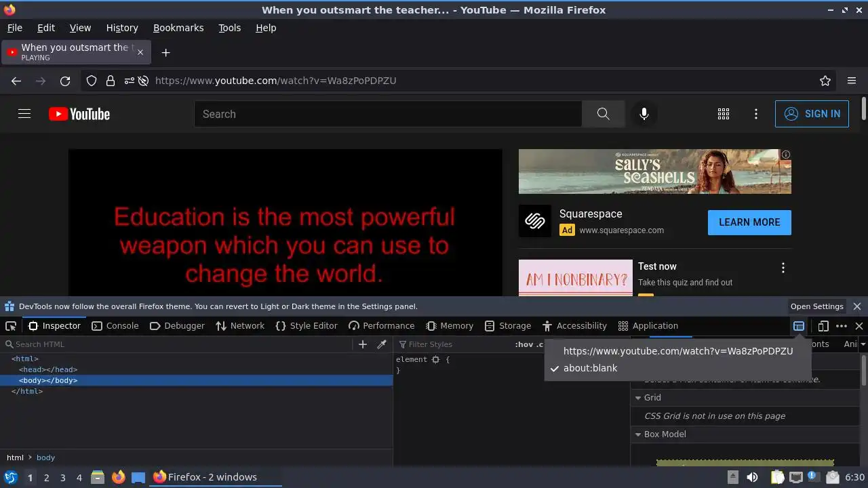Toggle Responsive Design Mode icon
Screen dimensions: 868x488
(x=823, y=326)
